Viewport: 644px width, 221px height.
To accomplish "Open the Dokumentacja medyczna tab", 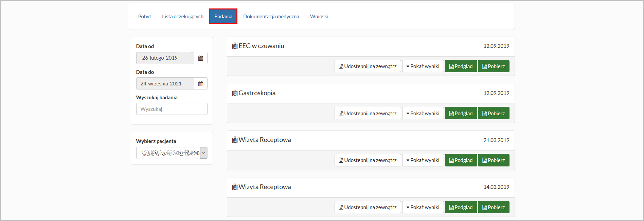I will [271, 17].
